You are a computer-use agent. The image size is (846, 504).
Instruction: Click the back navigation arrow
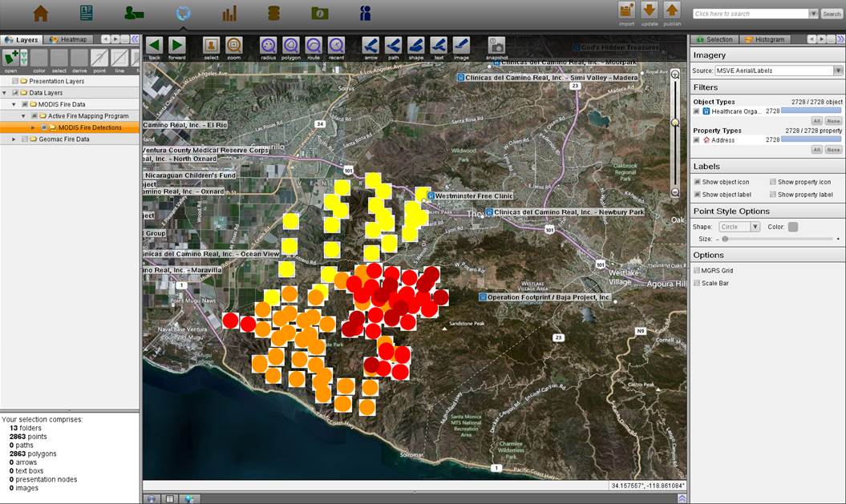[x=154, y=46]
